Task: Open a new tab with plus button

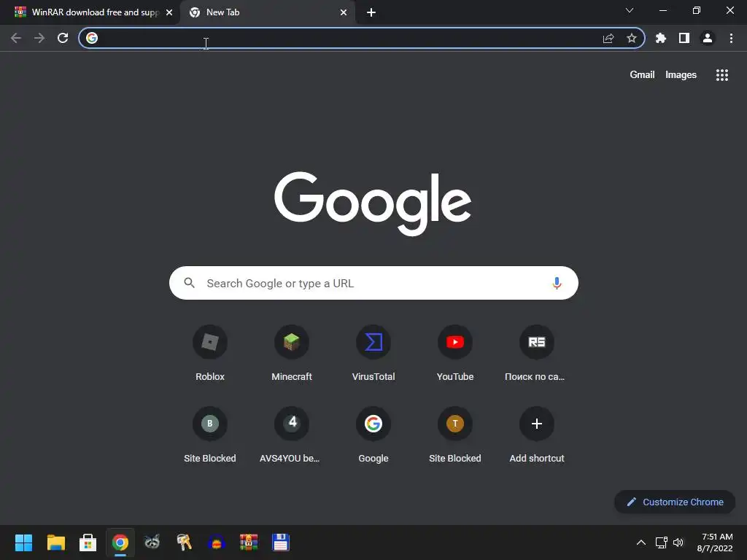Action: [371, 12]
